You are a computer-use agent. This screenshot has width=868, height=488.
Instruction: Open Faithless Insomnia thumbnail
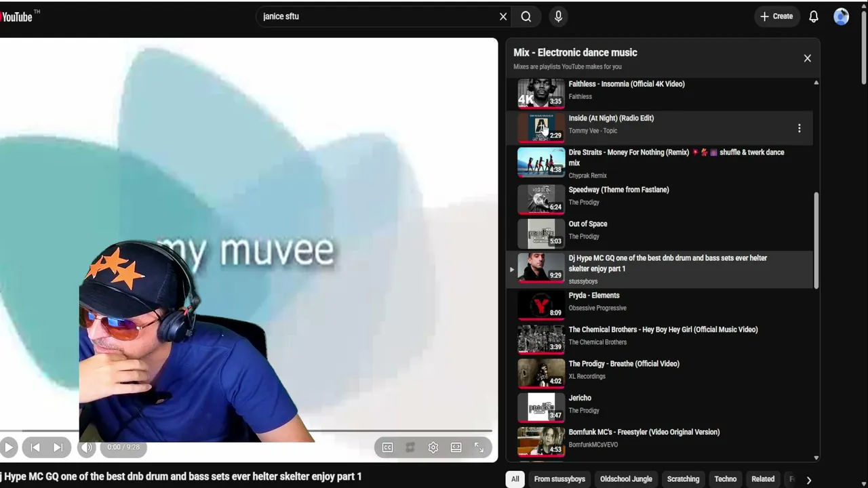click(541, 93)
